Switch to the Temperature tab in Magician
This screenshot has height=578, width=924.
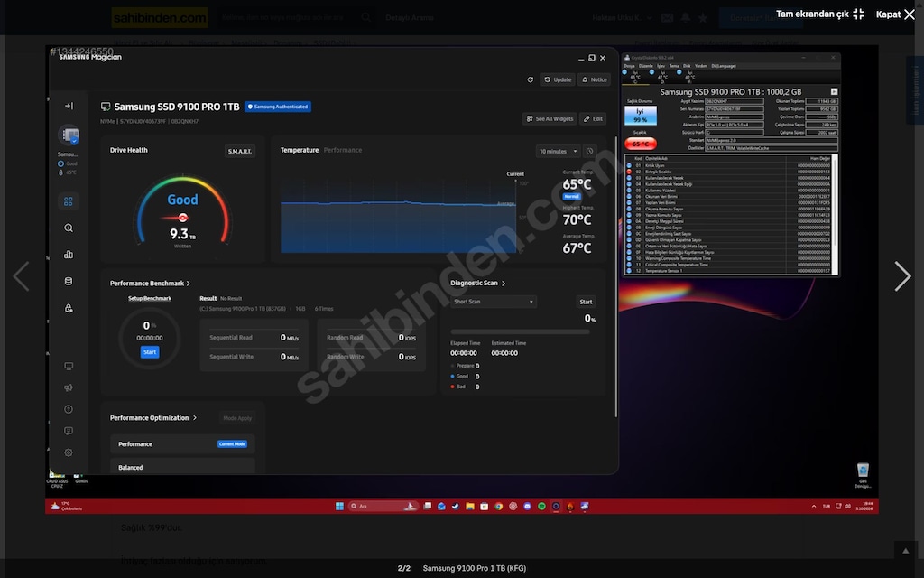click(300, 151)
